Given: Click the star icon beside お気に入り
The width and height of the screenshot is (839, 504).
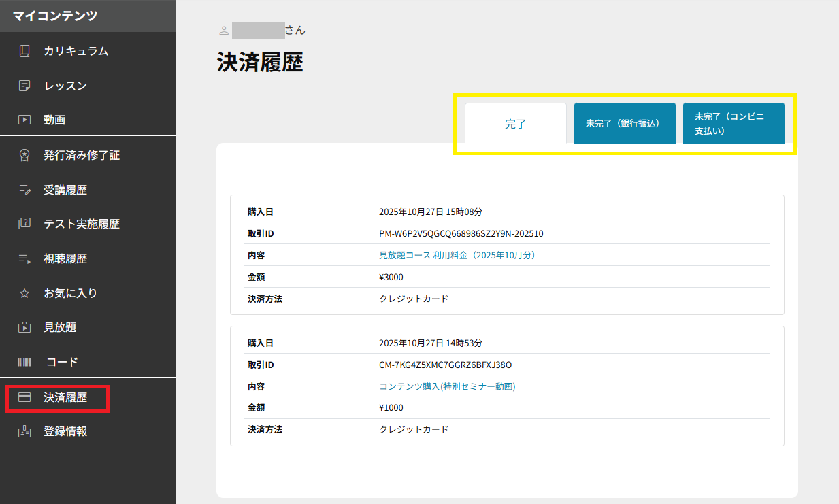Looking at the screenshot, I should pyautogui.click(x=24, y=293).
